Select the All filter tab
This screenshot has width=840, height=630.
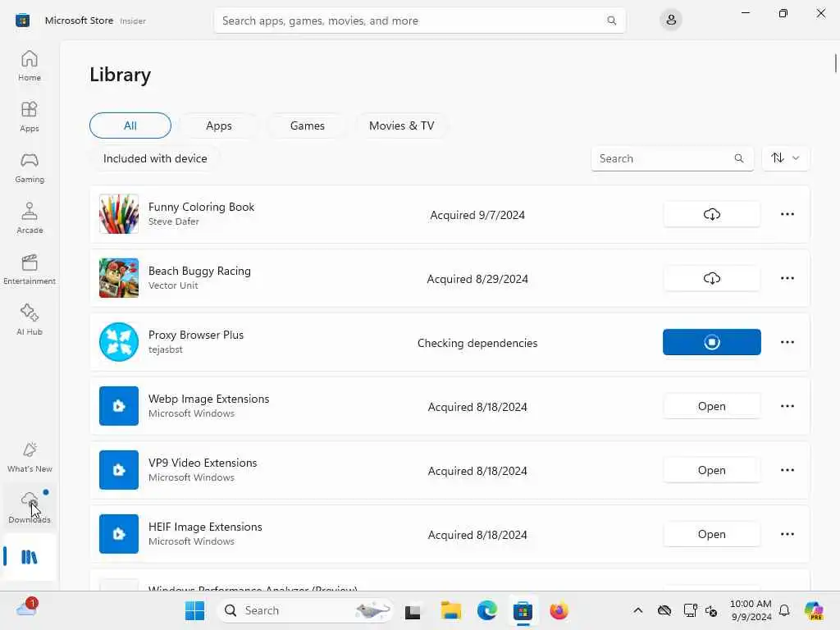click(130, 126)
